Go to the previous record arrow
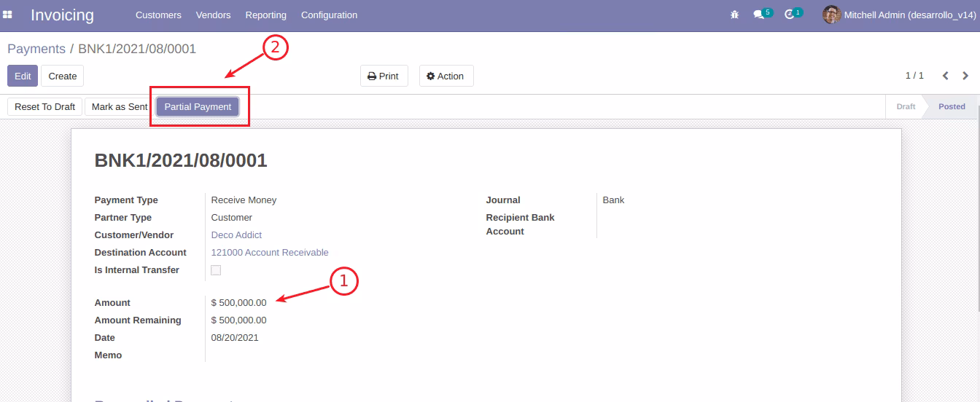 (946, 76)
